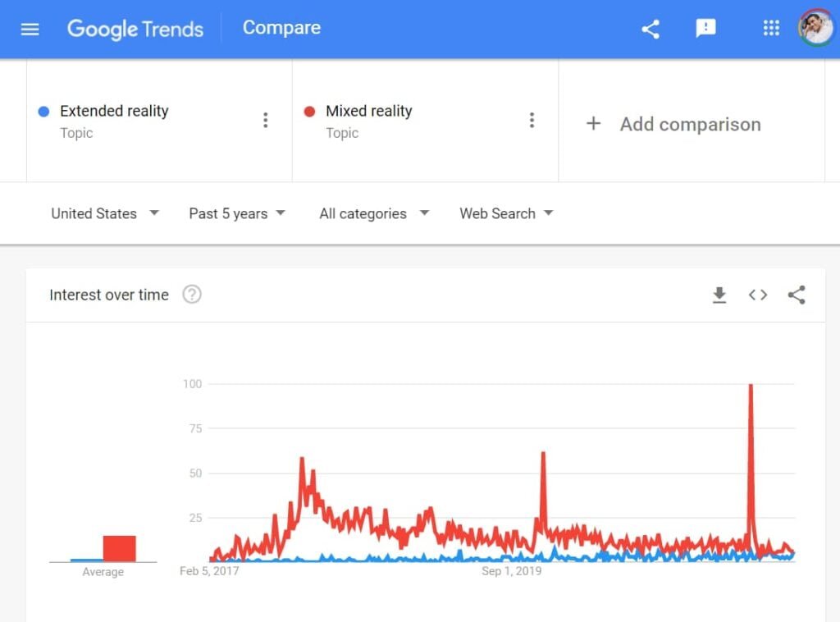The image size is (840, 622).
Task: Open the hamburger main menu
Action: click(x=30, y=29)
